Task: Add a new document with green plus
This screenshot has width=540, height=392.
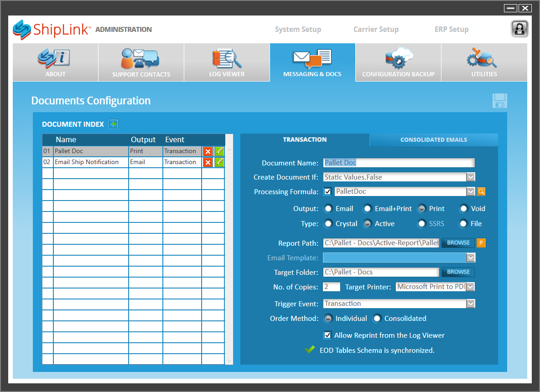Action: (x=113, y=124)
